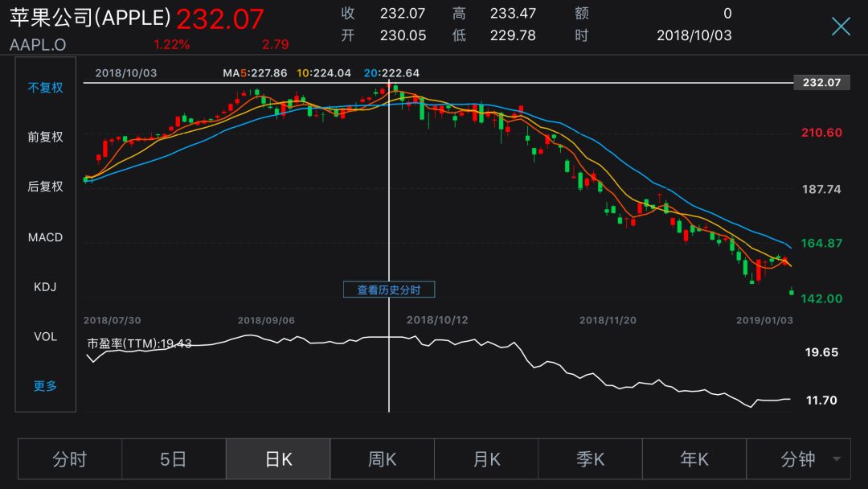The image size is (868, 489).
Task: Show the VOL volume indicator
Action: point(46,336)
